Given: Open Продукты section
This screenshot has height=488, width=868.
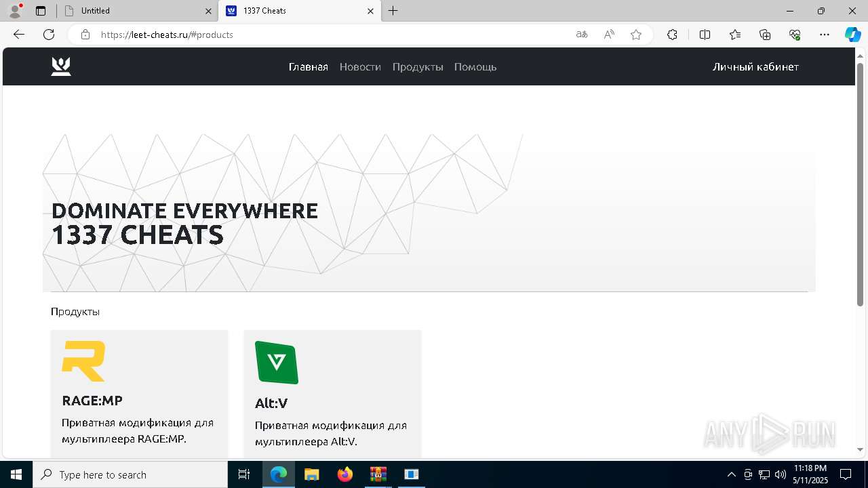Looking at the screenshot, I should tap(418, 67).
